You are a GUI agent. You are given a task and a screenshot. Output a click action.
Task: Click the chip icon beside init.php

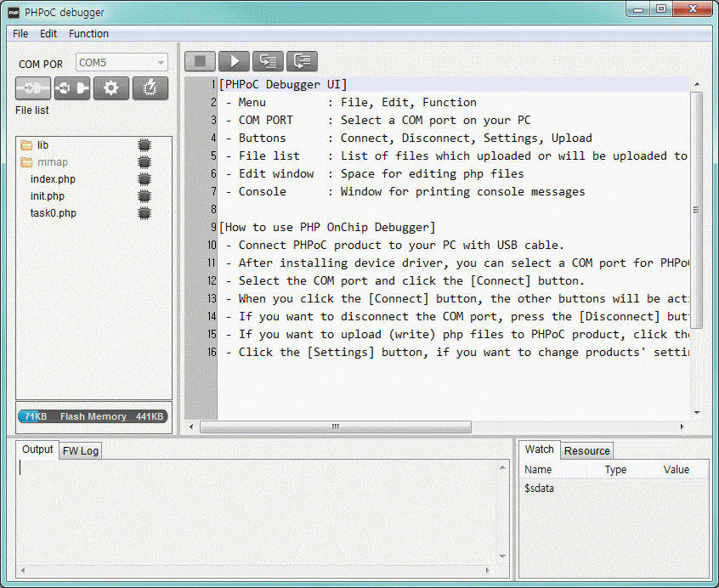pyautogui.click(x=144, y=196)
